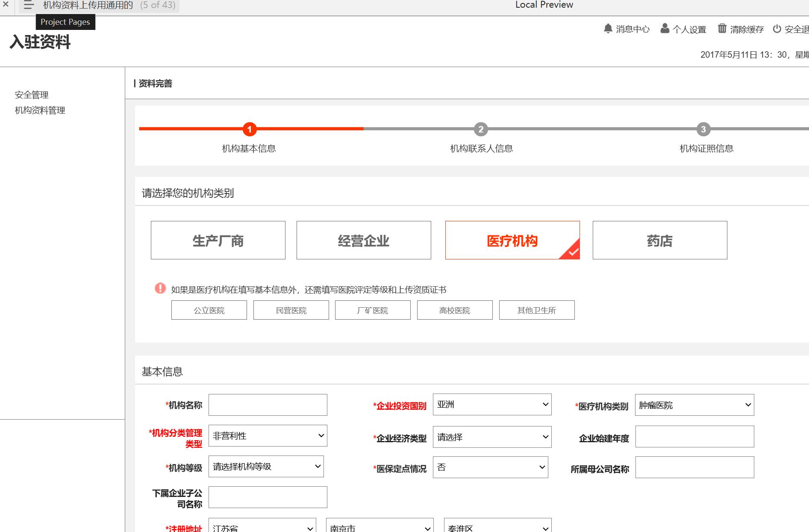Choose 经营企业 institution category
The height and width of the screenshot is (532, 809).
point(364,240)
